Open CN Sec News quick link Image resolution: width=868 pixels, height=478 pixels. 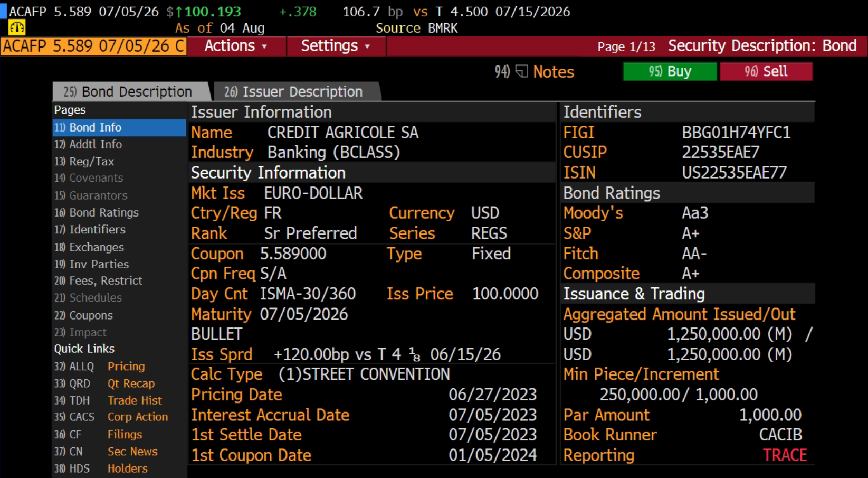[106, 452]
